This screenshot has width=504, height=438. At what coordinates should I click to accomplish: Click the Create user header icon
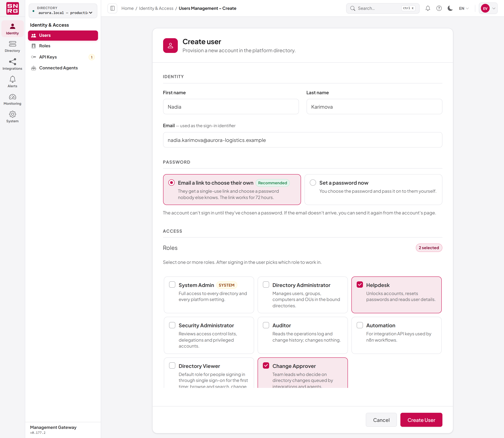(170, 45)
